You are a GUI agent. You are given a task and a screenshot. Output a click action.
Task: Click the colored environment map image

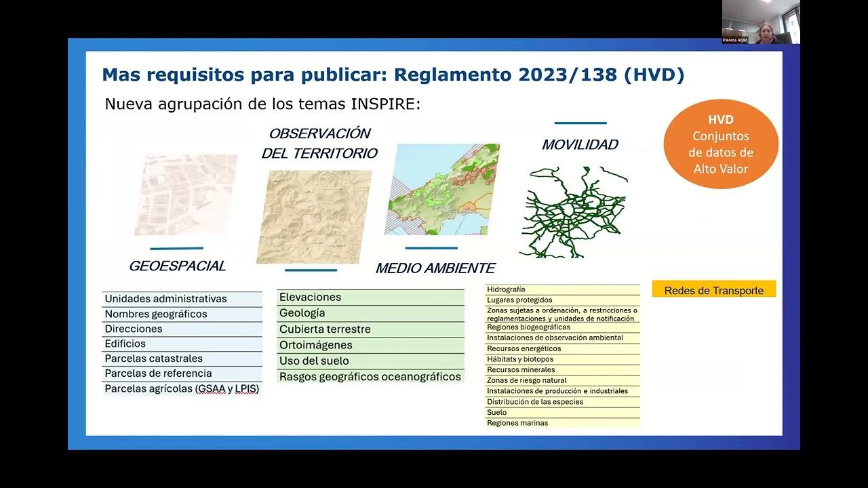pyautogui.click(x=442, y=189)
